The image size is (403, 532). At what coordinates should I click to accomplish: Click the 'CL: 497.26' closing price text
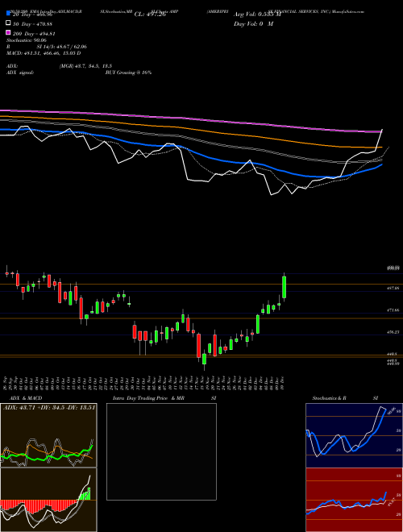coord(150,15)
